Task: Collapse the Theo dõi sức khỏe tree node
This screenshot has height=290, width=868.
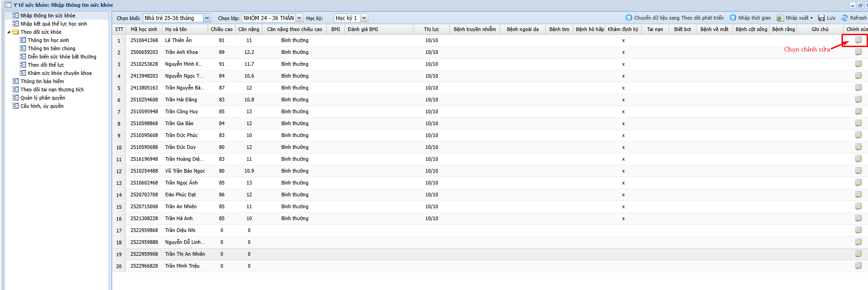Action: click(x=9, y=32)
